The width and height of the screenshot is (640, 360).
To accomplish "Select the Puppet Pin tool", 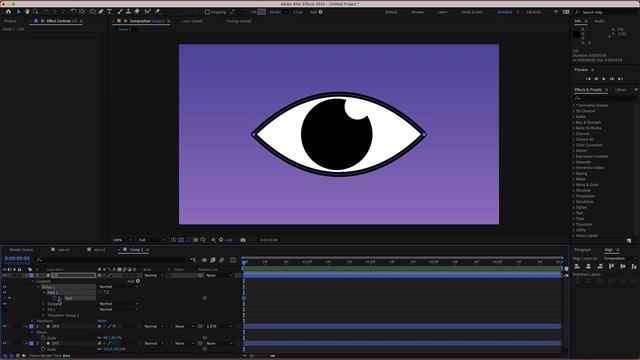I will click(158, 12).
